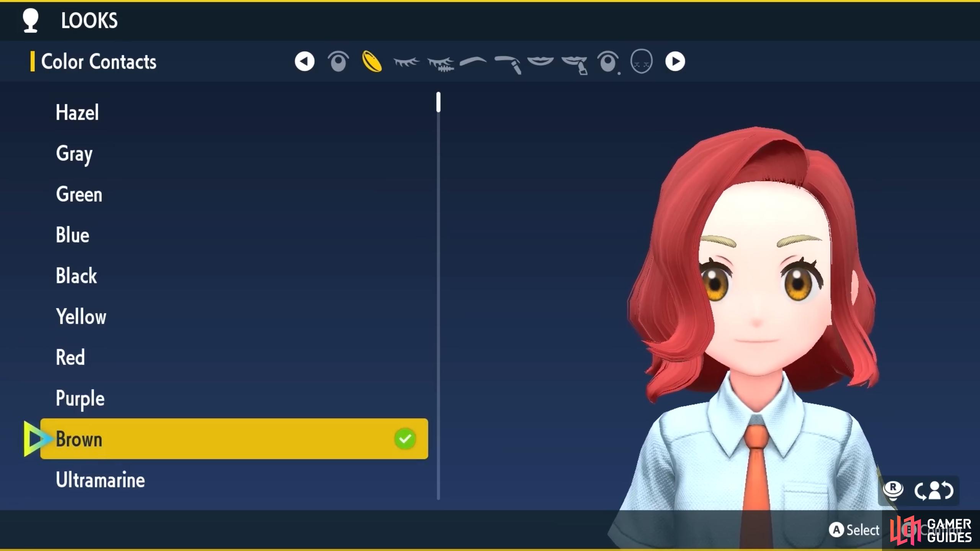Click the curved eyebrow icon
Viewport: 980px width, 551px height.
point(472,61)
